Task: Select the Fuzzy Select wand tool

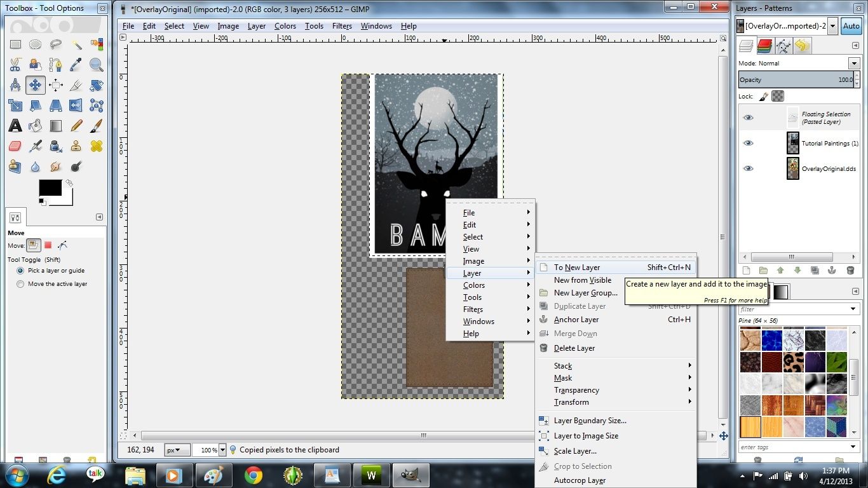Action: point(76,44)
